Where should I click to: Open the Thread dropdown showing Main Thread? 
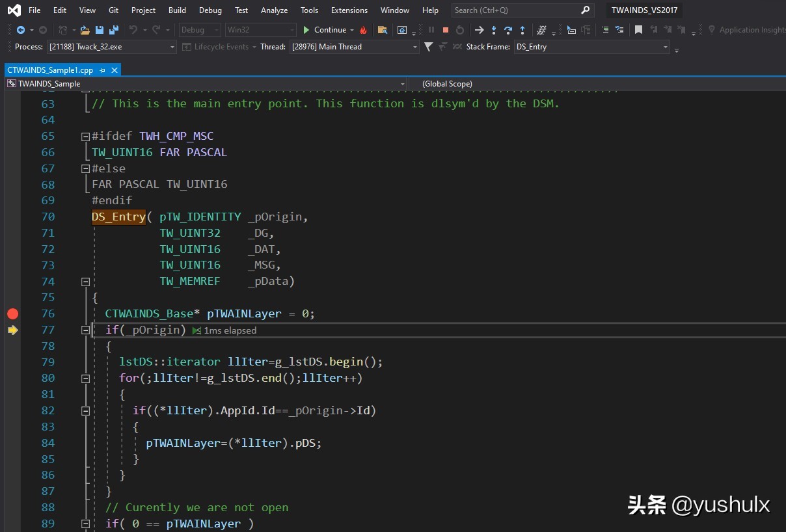415,47
